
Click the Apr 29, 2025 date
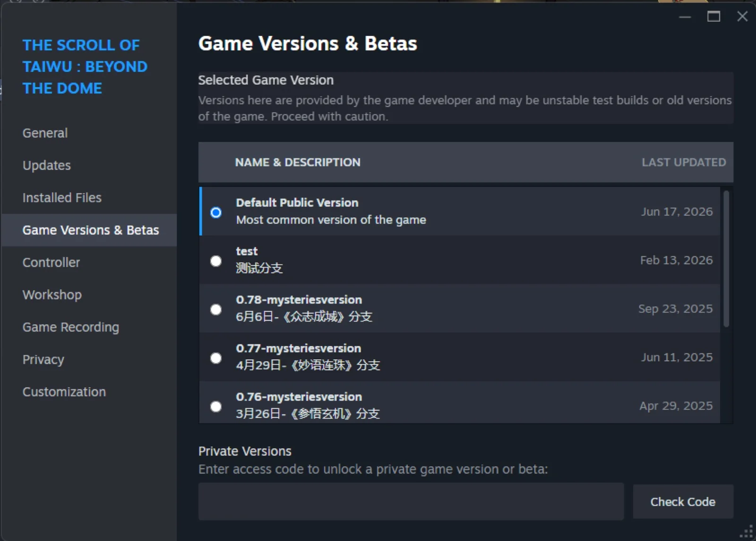[676, 406]
